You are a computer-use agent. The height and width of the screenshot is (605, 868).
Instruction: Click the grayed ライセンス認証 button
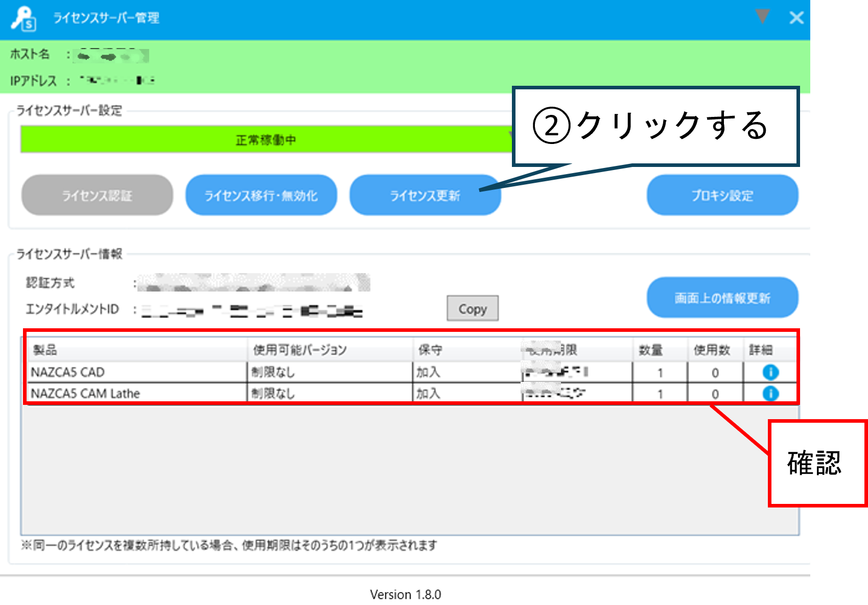coord(97,195)
